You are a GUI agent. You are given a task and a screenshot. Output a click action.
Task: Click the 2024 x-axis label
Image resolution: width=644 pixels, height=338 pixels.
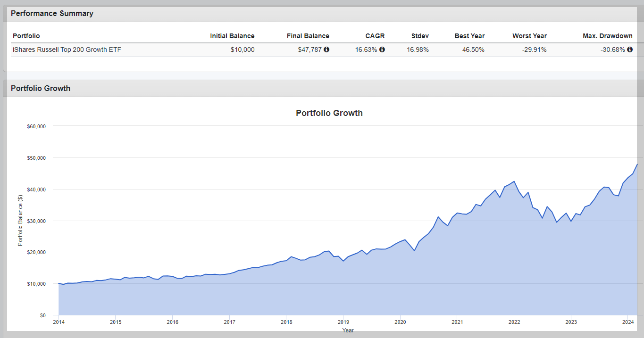(627, 322)
